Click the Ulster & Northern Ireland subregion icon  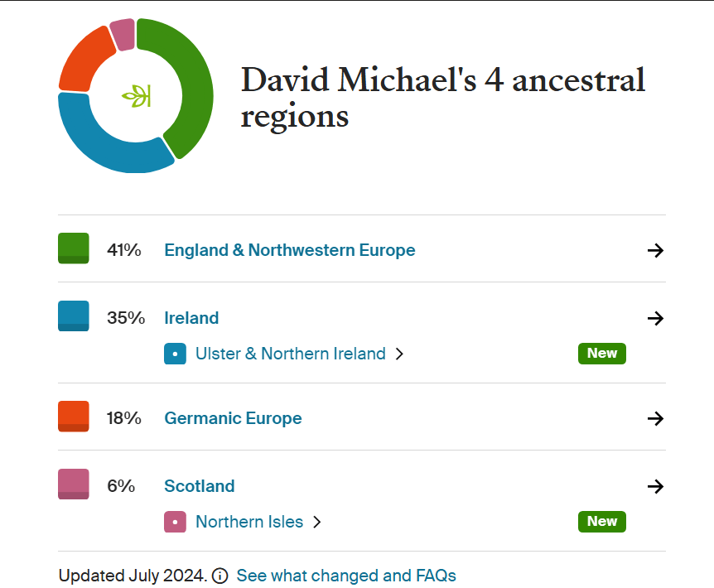coord(175,354)
